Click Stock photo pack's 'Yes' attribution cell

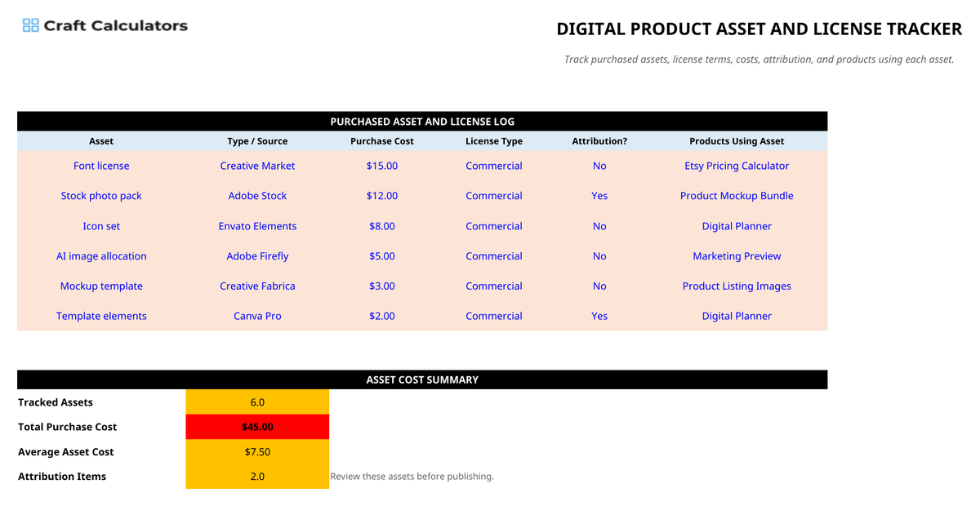click(599, 196)
